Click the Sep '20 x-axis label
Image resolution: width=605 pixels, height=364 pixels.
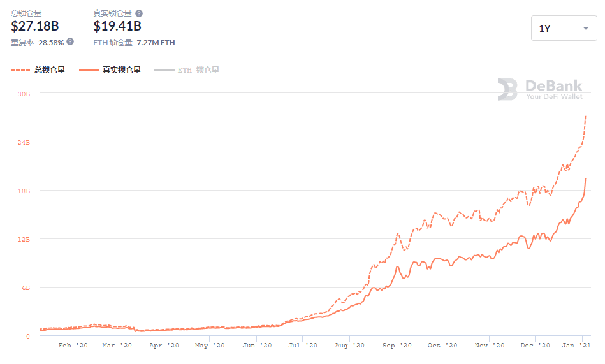click(397, 345)
